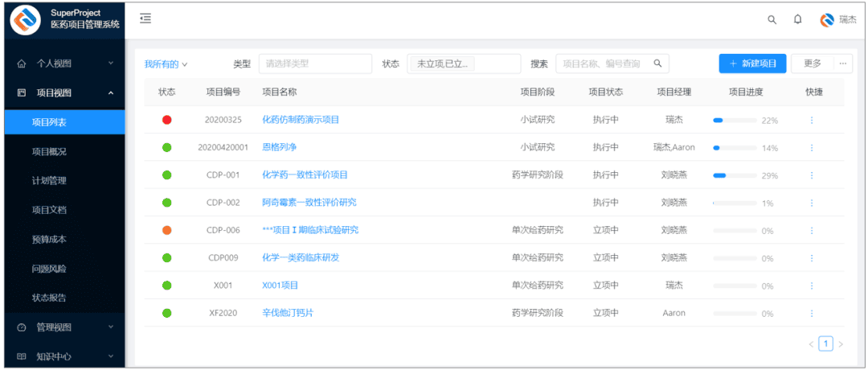The height and width of the screenshot is (370, 868).
Task: Click the 22% progress bar for 20200325
Action: coord(735,120)
